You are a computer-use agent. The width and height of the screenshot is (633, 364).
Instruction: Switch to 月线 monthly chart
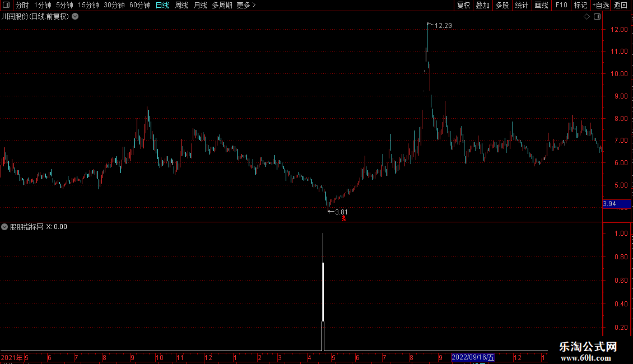point(200,5)
